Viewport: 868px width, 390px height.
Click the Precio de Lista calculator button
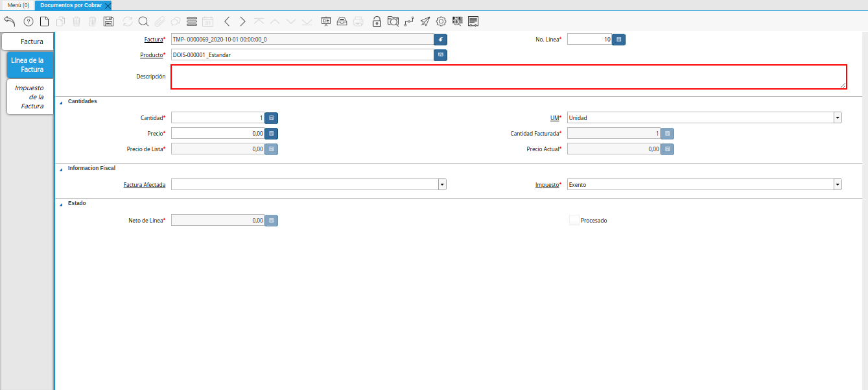point(272,149)
